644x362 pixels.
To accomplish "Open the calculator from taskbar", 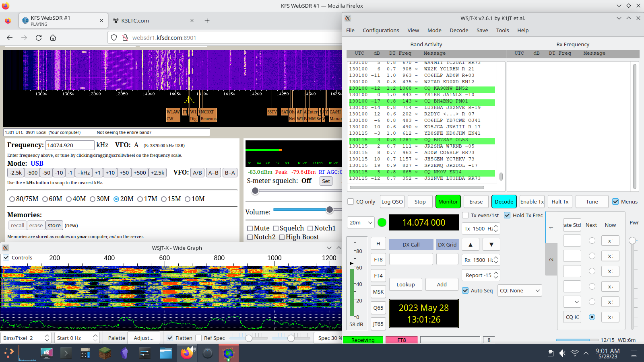I will coord(85,353).
